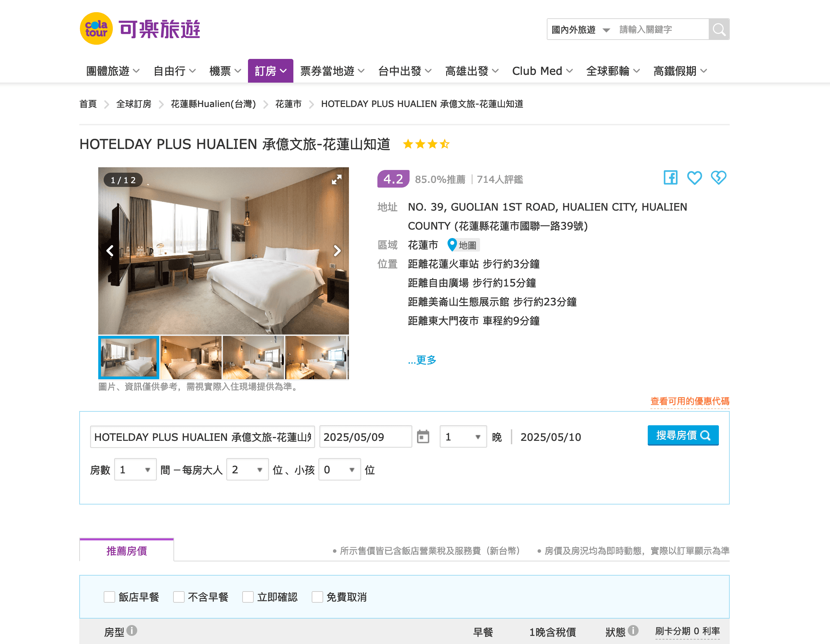The height and width of the screenshot is (644, 830).
Task: Open the 台中出發 menu
Action: tap(405, 71)
